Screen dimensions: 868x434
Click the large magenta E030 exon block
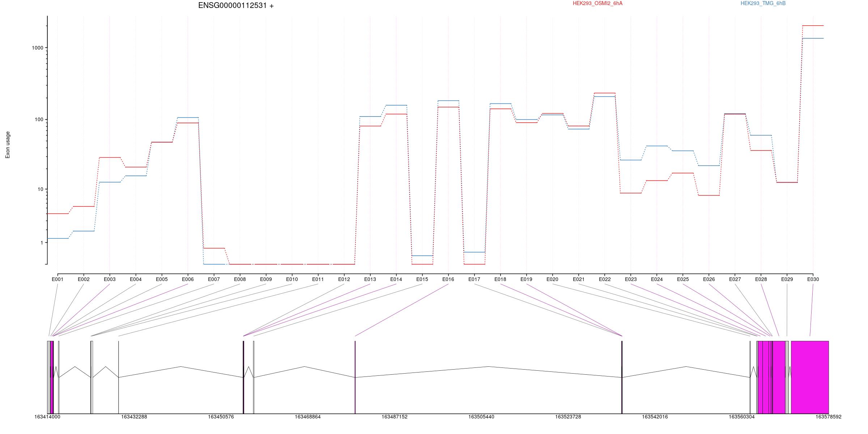(810, 377)
